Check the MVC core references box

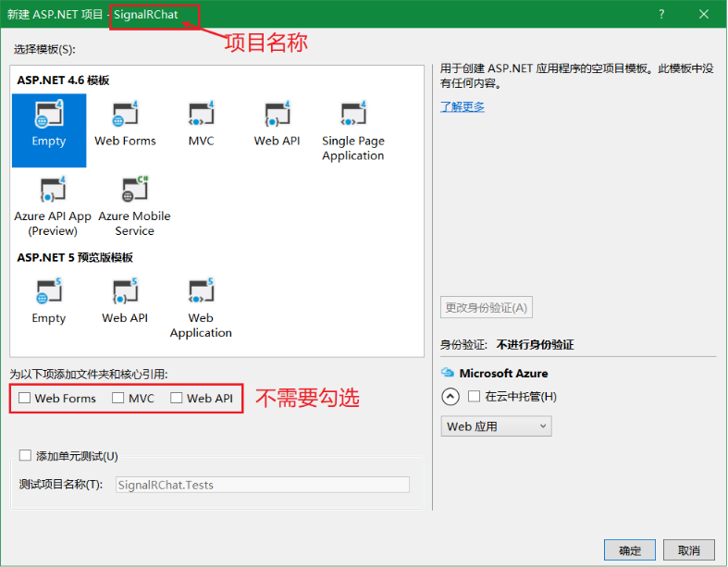tap(117, 398)
